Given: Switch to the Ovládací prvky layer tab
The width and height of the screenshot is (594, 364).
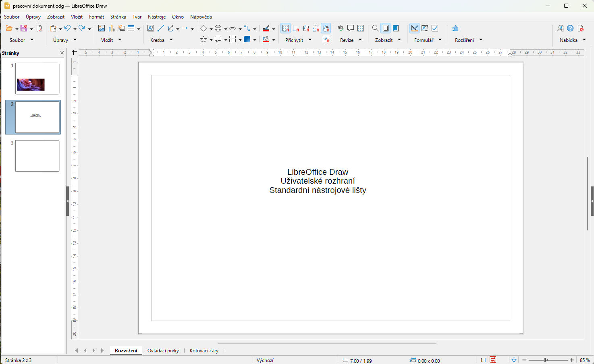Looking at the screenshot, I should (163, 351).
